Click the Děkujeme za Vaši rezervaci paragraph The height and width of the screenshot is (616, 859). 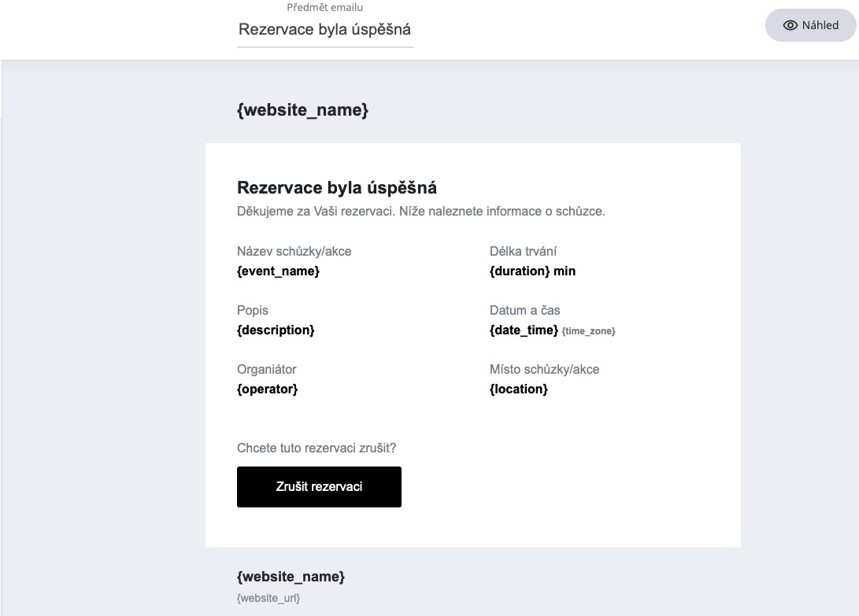(420, 212)
